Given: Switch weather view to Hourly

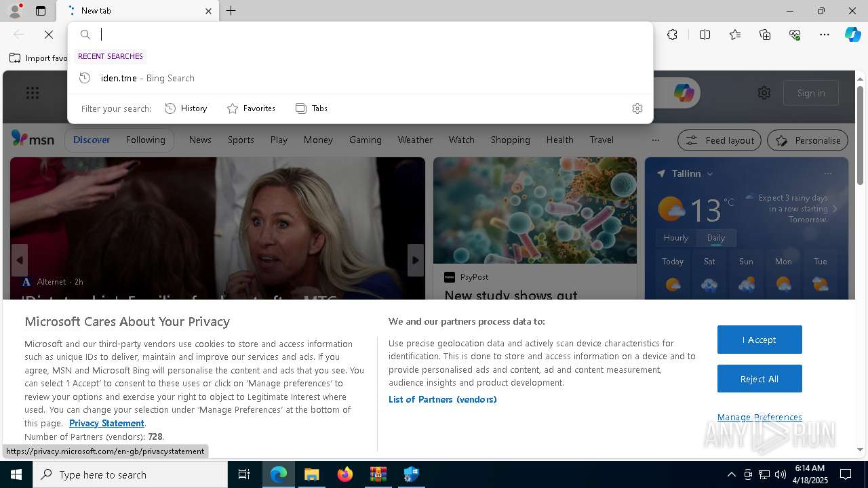Looking at the screenshot, I should tap(676, 238).
